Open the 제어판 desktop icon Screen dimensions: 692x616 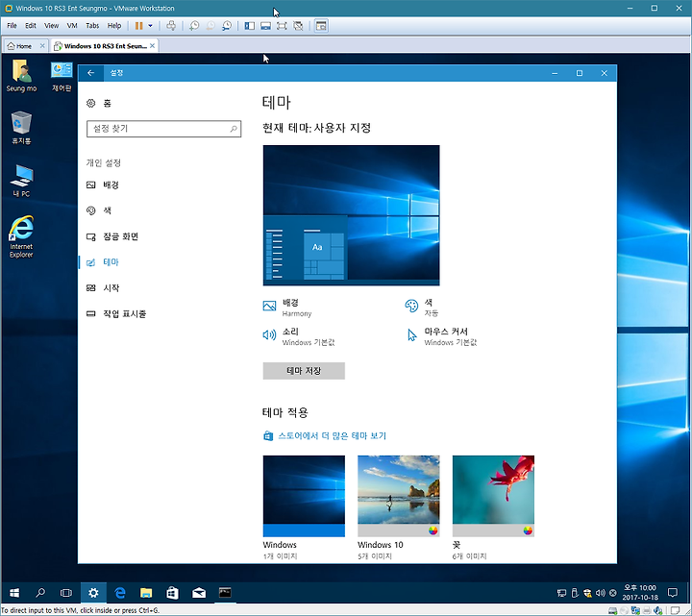click(62, 76)
